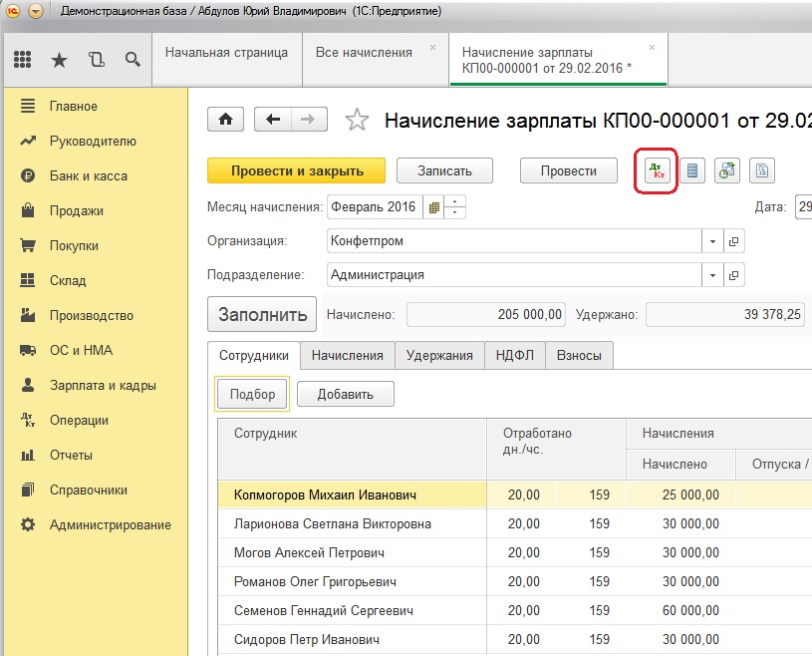Open the Справочники section
This screenshot has width=812, height=656.
[96, 491]
